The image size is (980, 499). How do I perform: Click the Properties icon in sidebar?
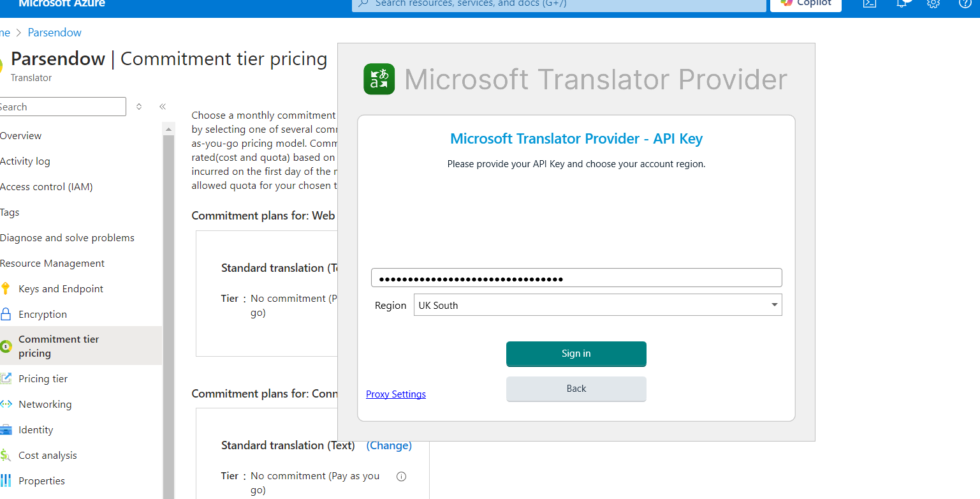coord(6,480)
